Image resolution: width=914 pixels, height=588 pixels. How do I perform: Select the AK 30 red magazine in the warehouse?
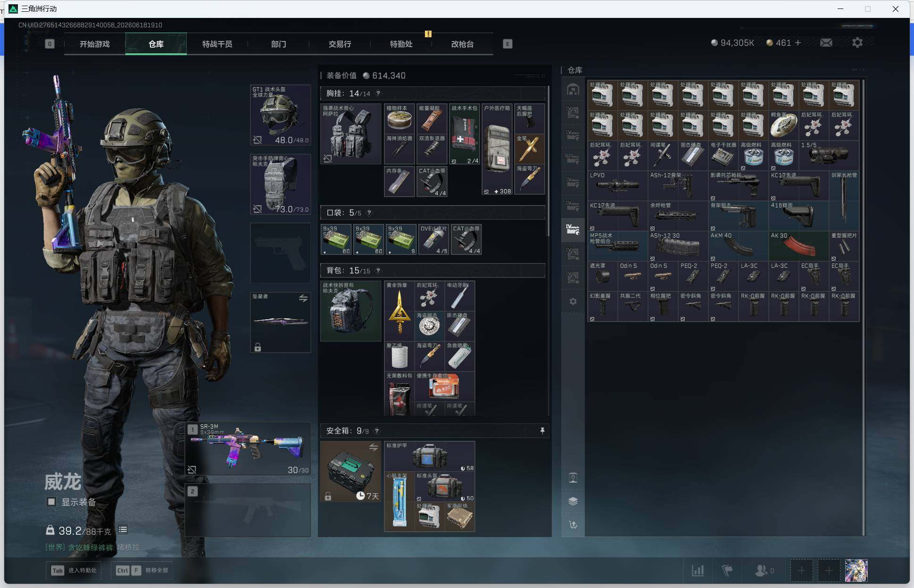pyautogui.click(x=799, y=247)
